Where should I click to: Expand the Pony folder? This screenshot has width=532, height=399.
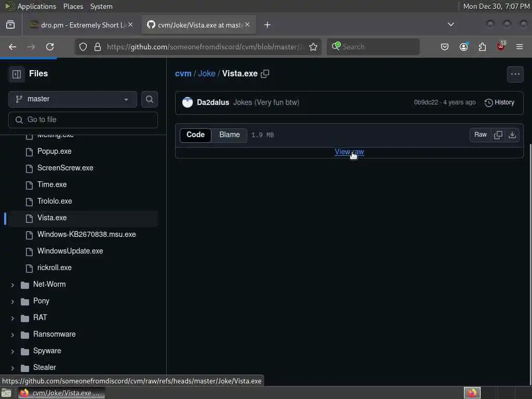(x=12, y=302)
